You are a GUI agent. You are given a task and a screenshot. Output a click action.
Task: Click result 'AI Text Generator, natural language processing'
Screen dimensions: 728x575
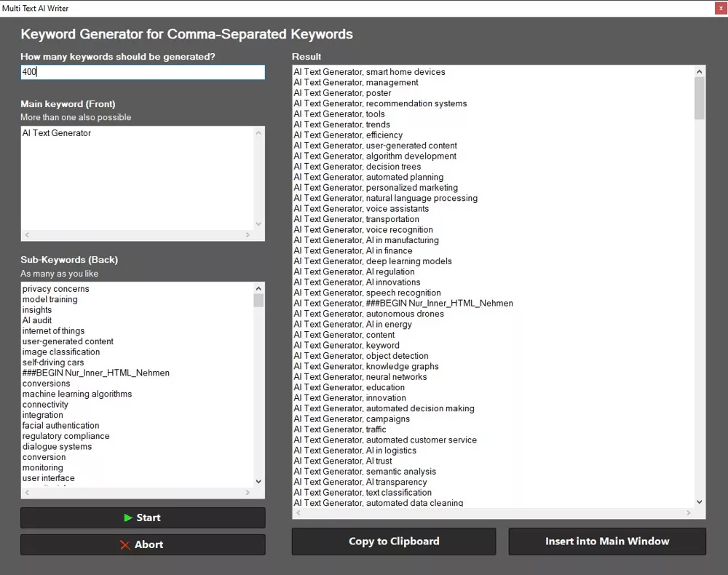(385, 198)
